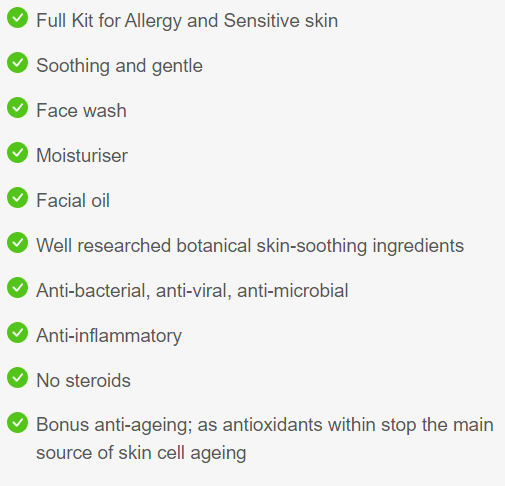
Task: Click the Full Kit for Allergy and Sensitive skin text
Action: (x=187, y=21)
